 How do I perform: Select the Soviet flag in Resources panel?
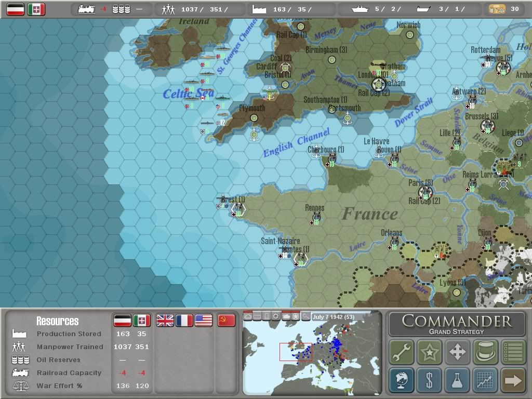tap(226, 320)
